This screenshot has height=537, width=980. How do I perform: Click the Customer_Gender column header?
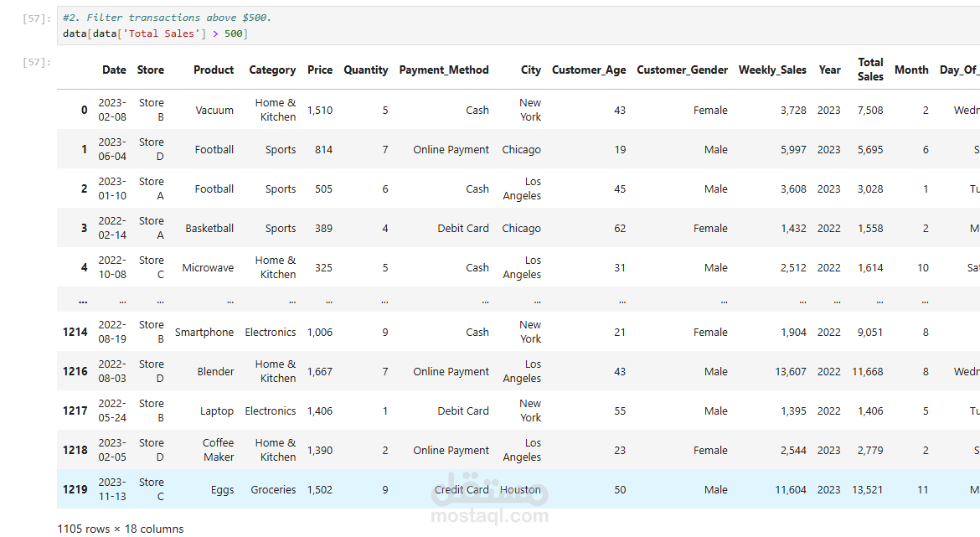tap(682, 70)
